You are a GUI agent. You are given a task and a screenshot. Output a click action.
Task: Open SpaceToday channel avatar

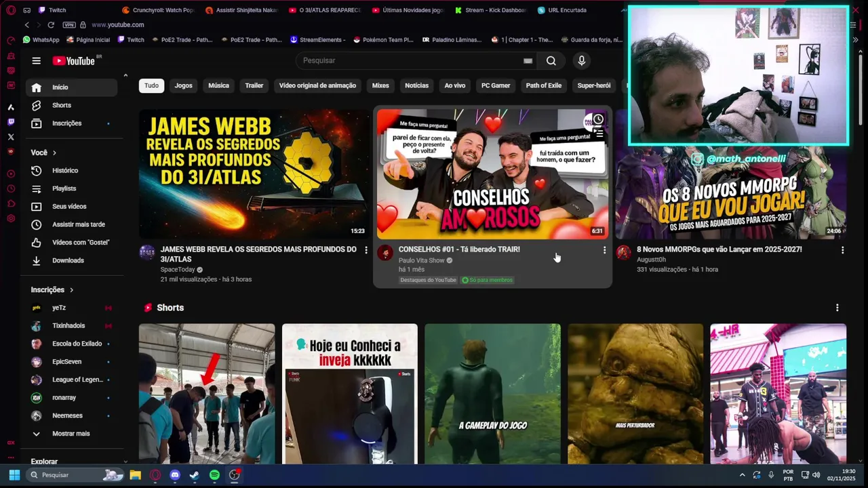[147, 253]
